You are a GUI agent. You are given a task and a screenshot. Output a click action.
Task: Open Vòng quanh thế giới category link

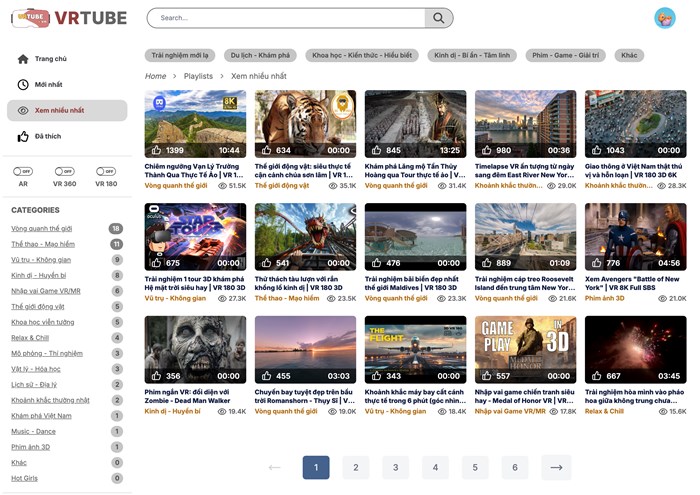coord(42,229)
